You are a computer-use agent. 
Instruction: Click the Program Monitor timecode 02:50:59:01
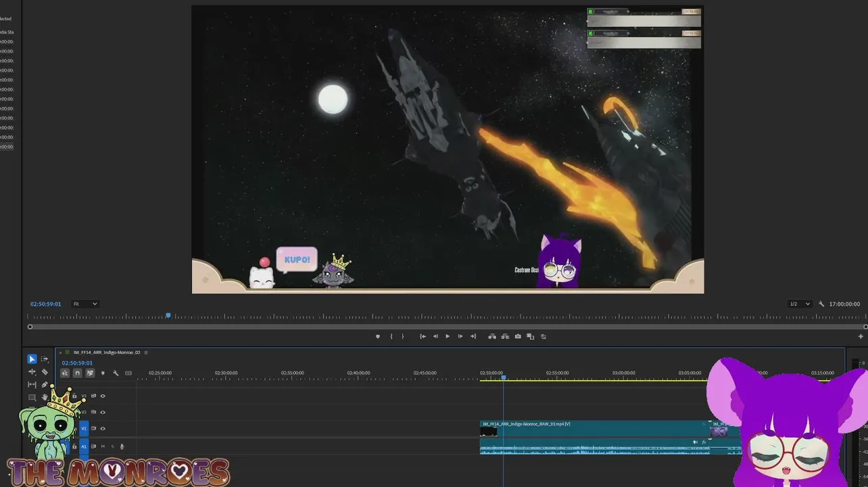click(45, 304)
